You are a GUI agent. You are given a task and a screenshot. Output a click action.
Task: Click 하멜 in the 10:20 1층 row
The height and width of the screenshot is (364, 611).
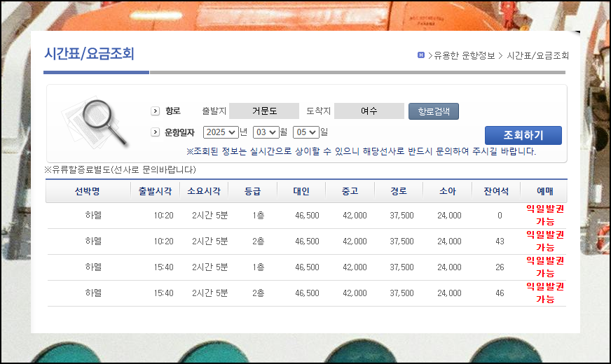tap(93, 216)
